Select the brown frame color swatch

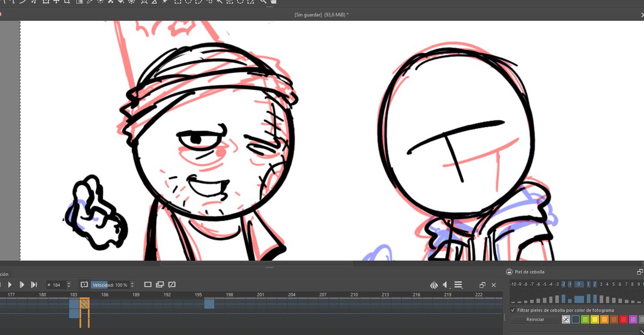click(614, 319)
